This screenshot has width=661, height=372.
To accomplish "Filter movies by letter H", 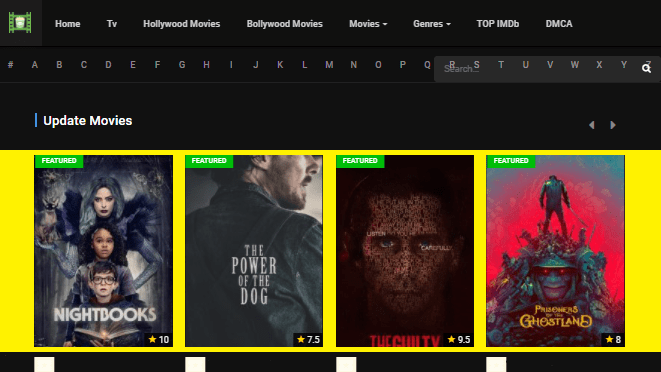I will coord(207,65).
